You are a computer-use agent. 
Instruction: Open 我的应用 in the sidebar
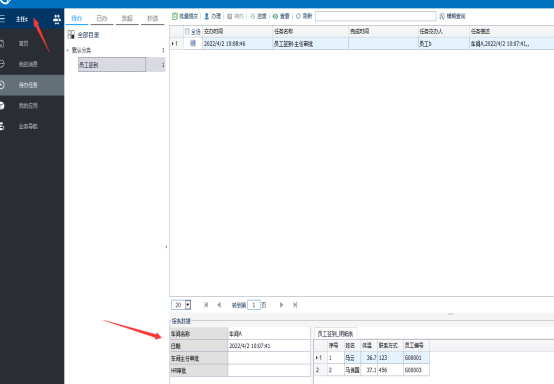[x=28, y=106]
